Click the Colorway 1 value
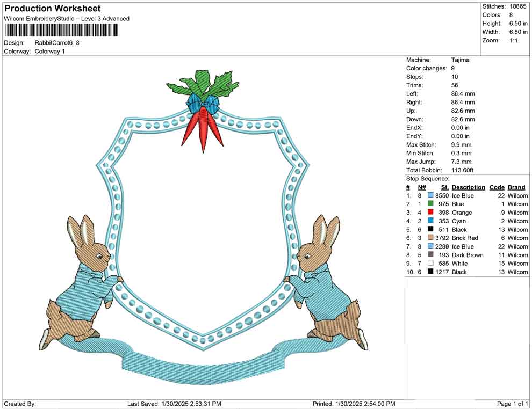The height and width of the screenshot is (409, 532). (49, 52)
